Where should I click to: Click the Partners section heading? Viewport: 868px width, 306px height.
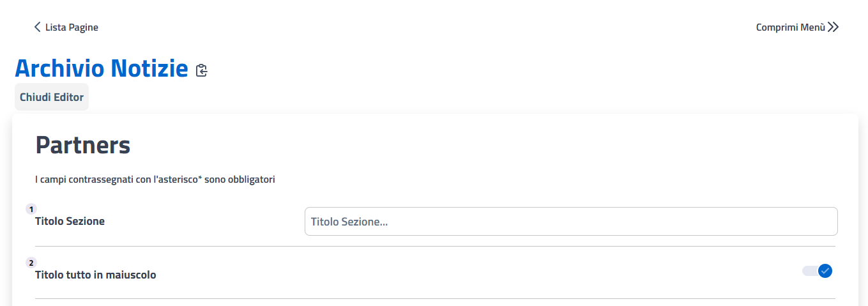click(x=83, y=146)
